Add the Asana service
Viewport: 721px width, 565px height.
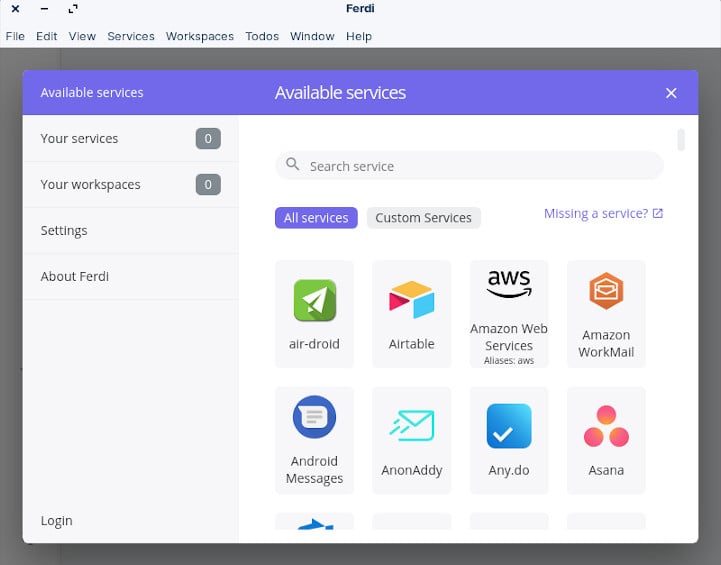point(606,440)
